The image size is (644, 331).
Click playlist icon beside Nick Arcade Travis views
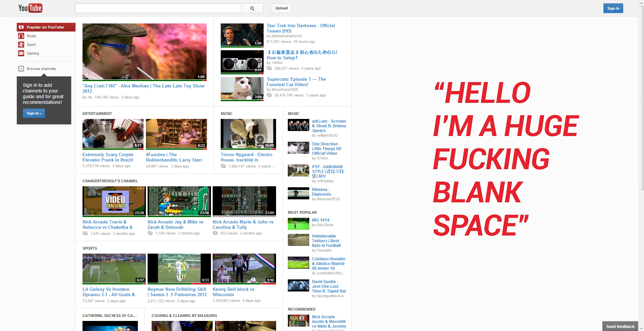pos(85,233)
